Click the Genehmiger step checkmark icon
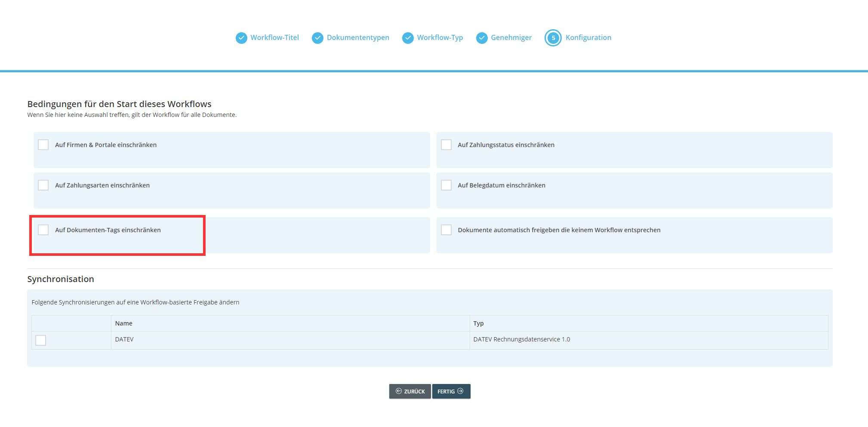 point(482,38)
